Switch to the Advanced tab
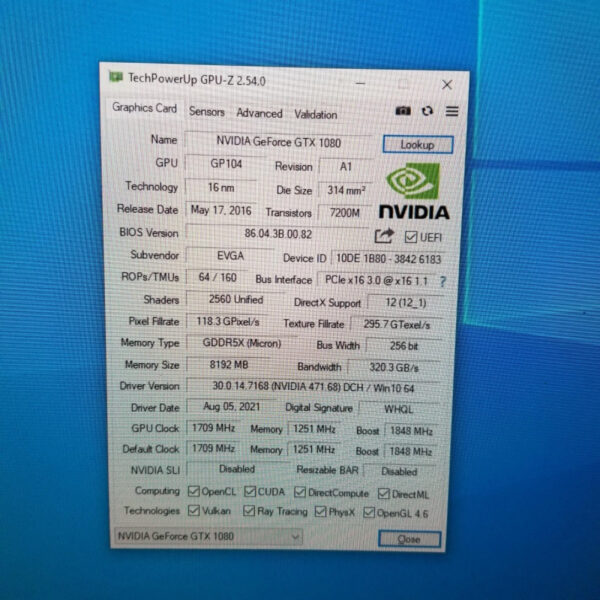Image resolution: width=600 pixels, height=600 pixels. pos(259,113)
